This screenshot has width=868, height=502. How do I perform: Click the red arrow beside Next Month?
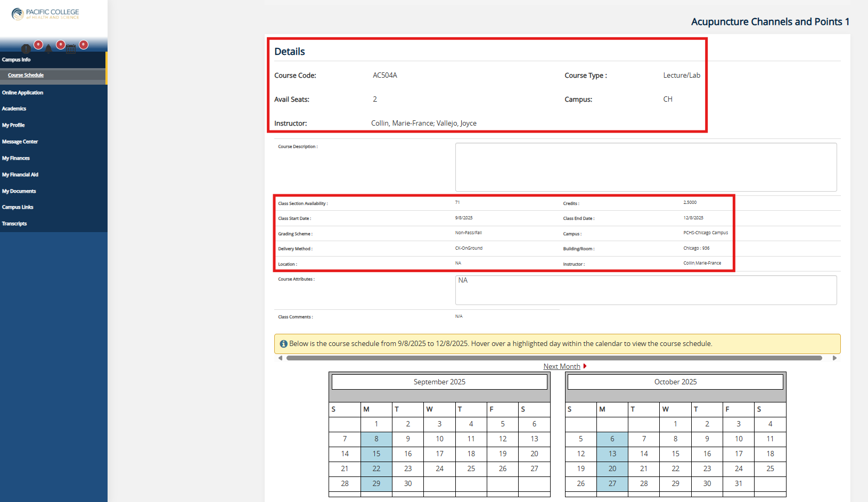coord(585,366)
